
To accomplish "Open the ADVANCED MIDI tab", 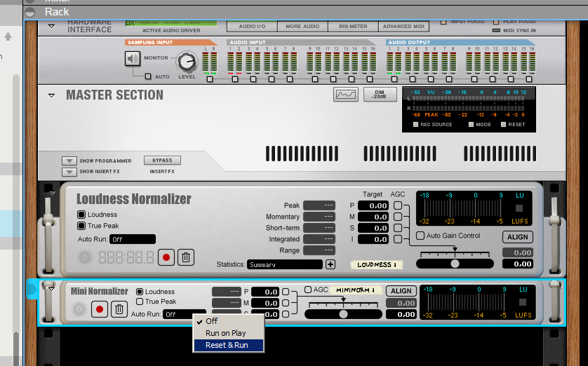I will pyautogui.click(x=403, y=26).
